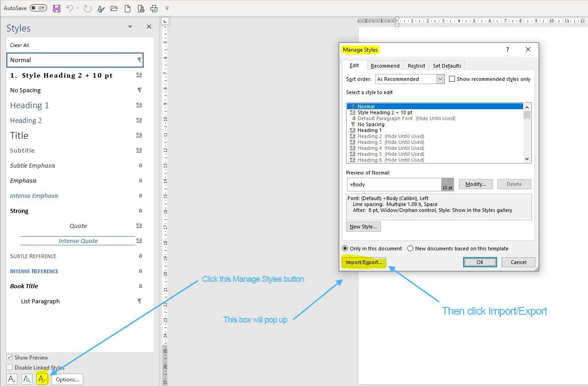Select the New Style icon in Styles pane
The image size is (588, 386).
tap(11, 379)
